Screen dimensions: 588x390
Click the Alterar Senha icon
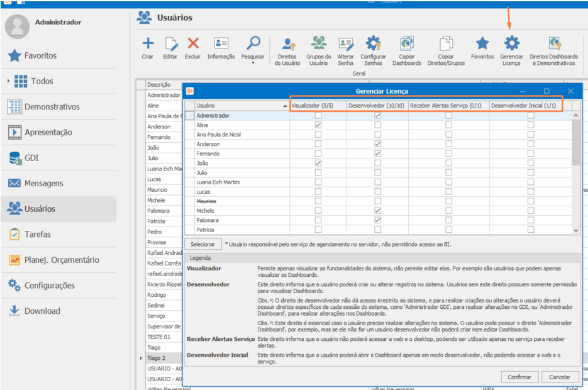click(346, 45)
